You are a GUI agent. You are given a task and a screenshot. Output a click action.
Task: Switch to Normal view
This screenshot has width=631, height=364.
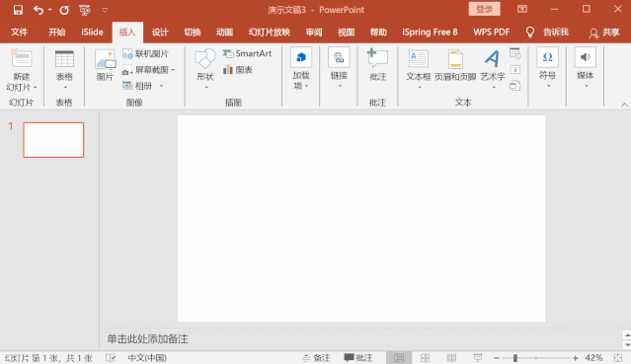point(399,357)
